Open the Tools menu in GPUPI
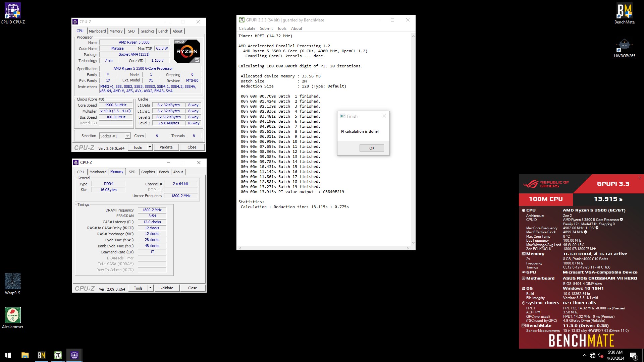This screenshot has height=362, width=644. 282,28
